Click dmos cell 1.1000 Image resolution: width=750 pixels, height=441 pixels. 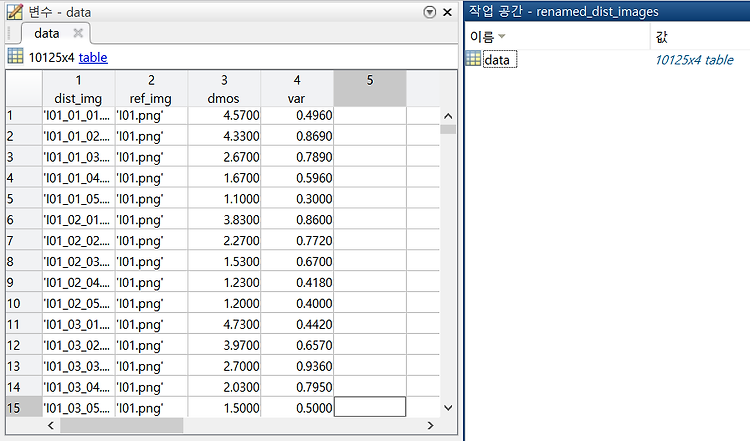click(x=224, y=199)
